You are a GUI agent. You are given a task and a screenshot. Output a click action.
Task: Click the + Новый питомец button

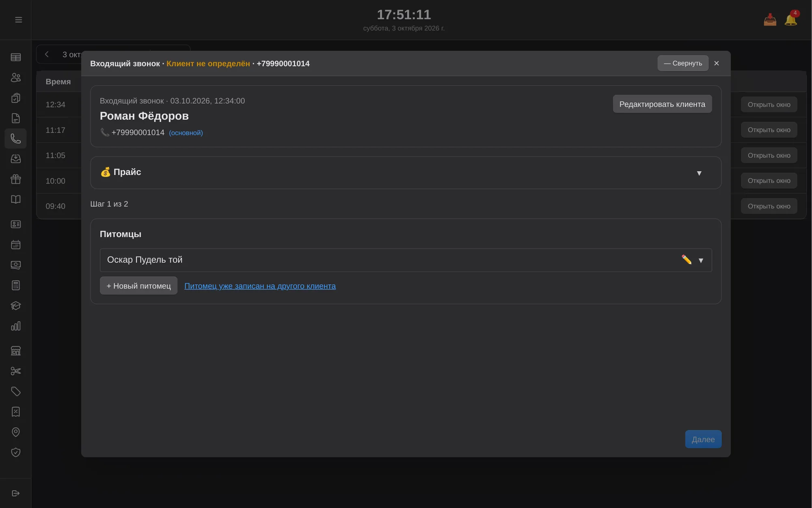pos(138,286)
